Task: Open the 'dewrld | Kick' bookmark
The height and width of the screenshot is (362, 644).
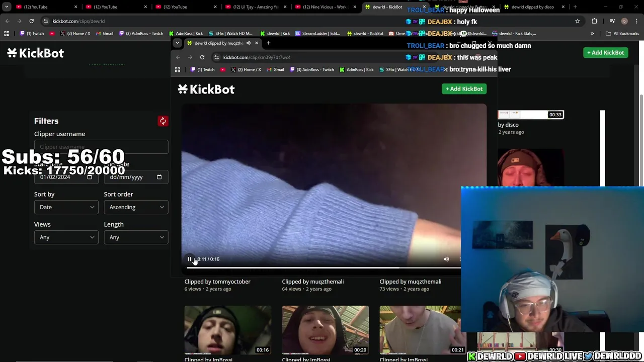Action: click(x=275, y=34)
